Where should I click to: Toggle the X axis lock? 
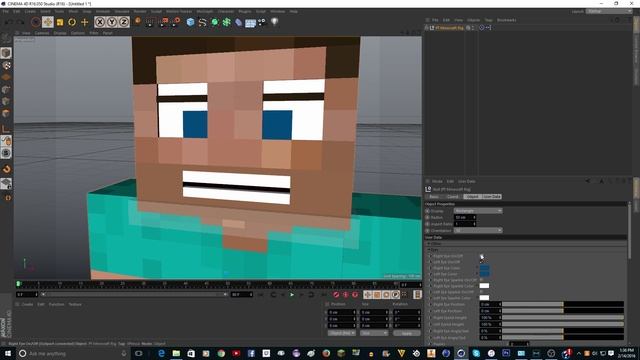click(100, 22)
